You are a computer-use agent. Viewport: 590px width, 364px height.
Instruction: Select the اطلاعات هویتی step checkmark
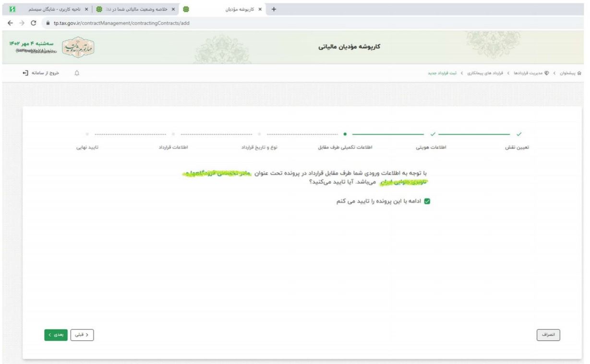433,134
